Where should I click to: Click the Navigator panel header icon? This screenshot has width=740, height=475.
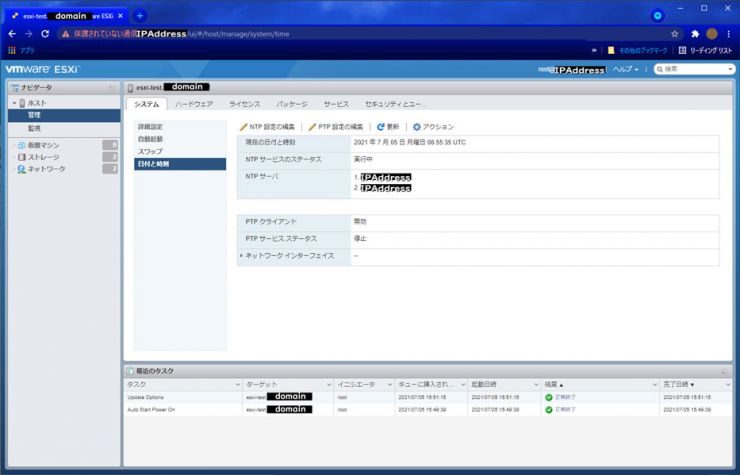[15, 88]
